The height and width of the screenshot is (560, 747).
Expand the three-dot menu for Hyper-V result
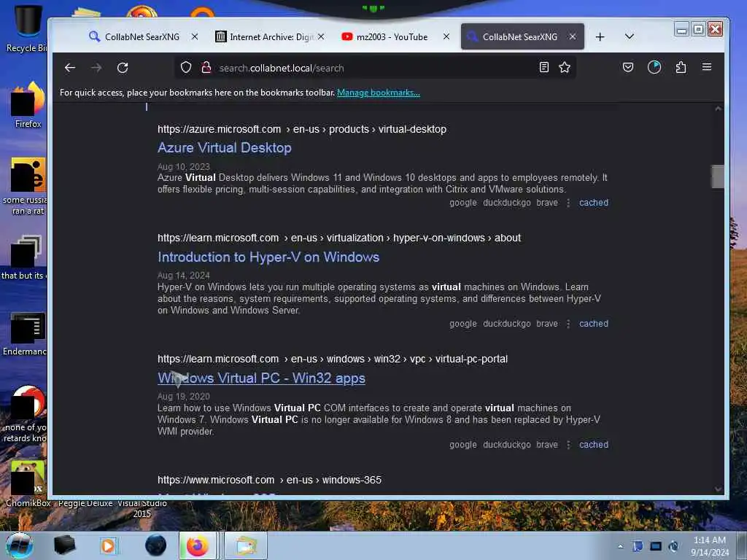point(568,324)
